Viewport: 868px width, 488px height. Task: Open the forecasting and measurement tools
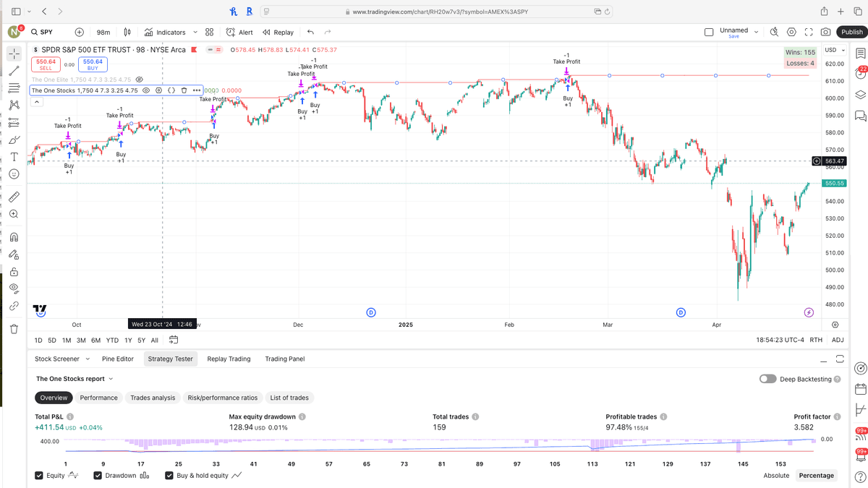tap(14, 123)
